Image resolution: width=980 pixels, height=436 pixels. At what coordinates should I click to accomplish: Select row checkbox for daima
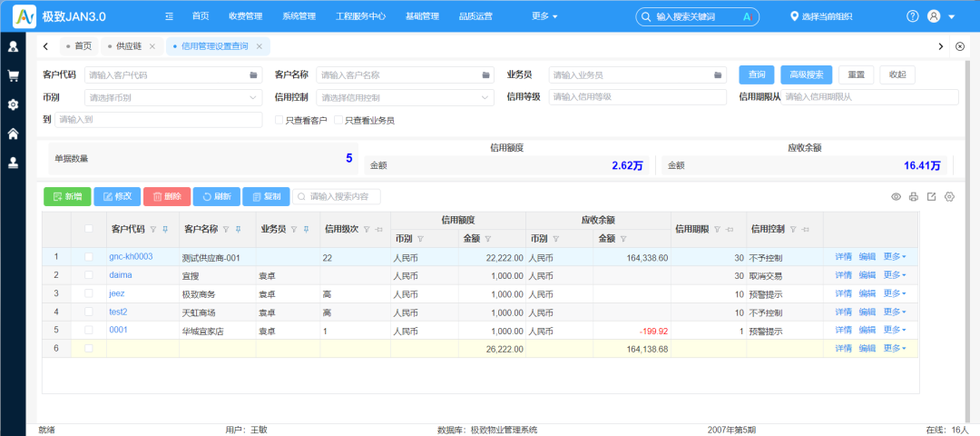coord(89,274)
